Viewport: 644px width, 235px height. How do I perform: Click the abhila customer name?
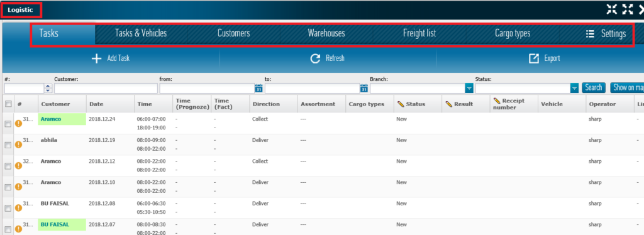click(x=49, y=140)
